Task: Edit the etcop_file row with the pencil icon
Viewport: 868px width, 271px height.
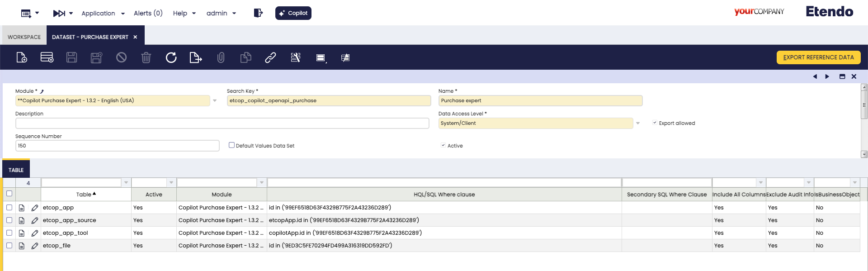Action: point(35,246)
